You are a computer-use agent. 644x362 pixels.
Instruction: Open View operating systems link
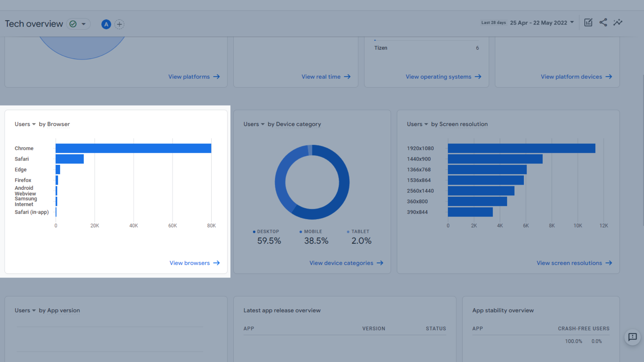click(438, 77)
